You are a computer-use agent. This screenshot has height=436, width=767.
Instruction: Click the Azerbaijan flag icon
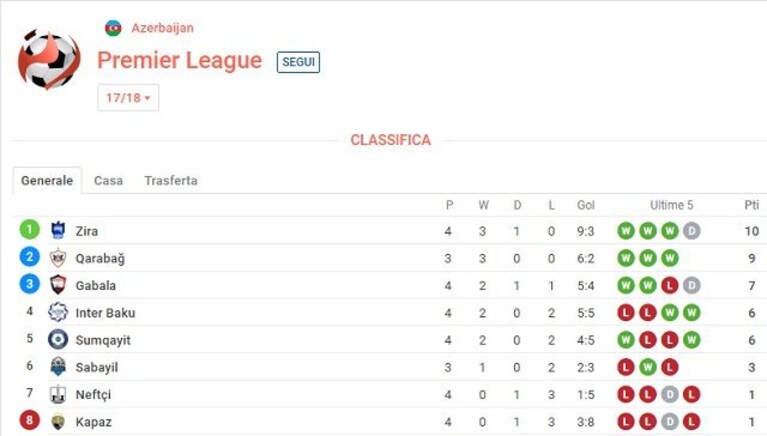113,28
